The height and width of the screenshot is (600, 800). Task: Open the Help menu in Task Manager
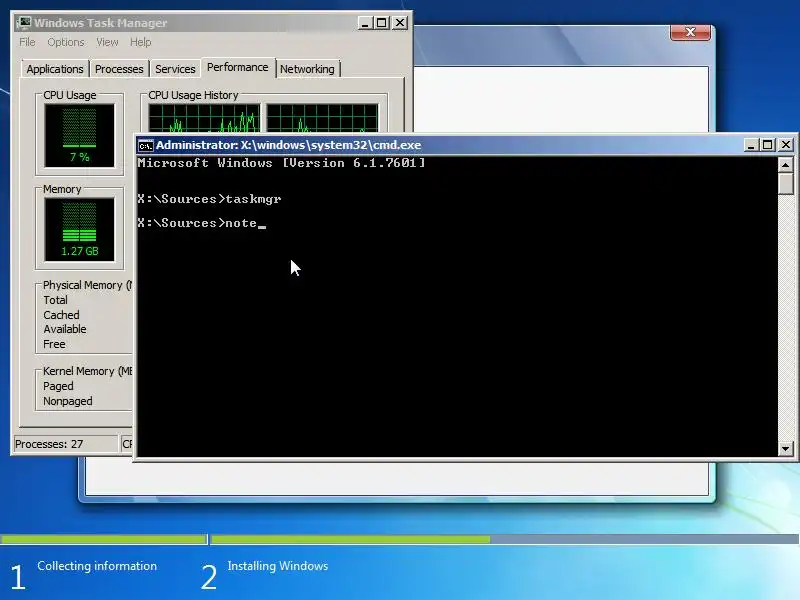[x=140, y=42]
